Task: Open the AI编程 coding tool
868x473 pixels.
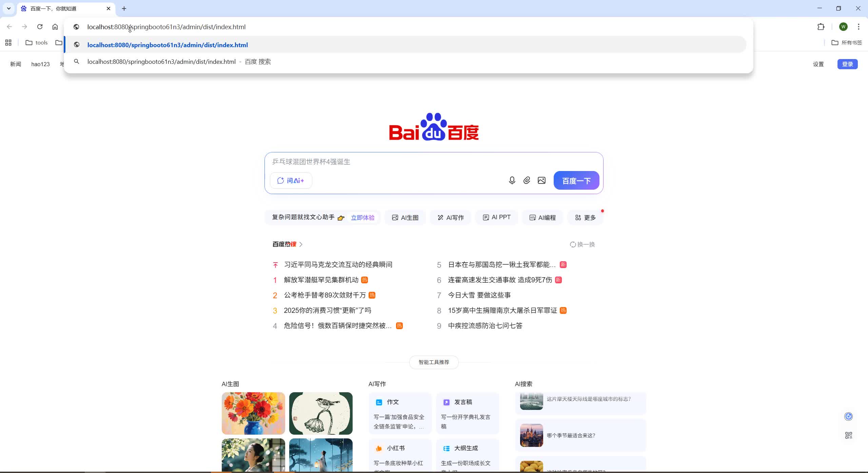Action: tap(542, 217)
